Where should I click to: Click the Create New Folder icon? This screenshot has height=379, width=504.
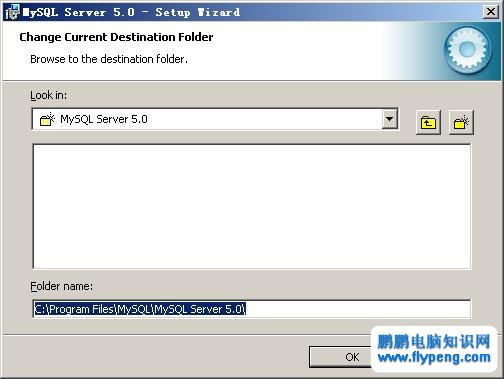(461, 122)
